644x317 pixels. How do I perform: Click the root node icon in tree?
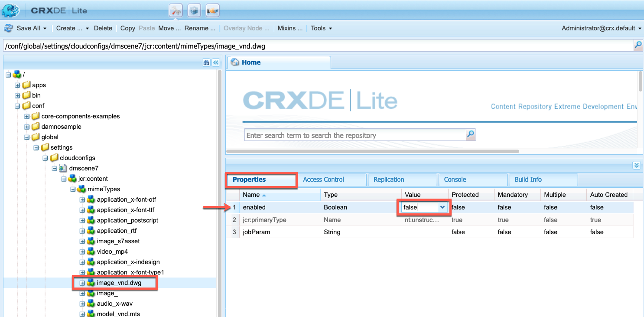[x=17, y=75]
